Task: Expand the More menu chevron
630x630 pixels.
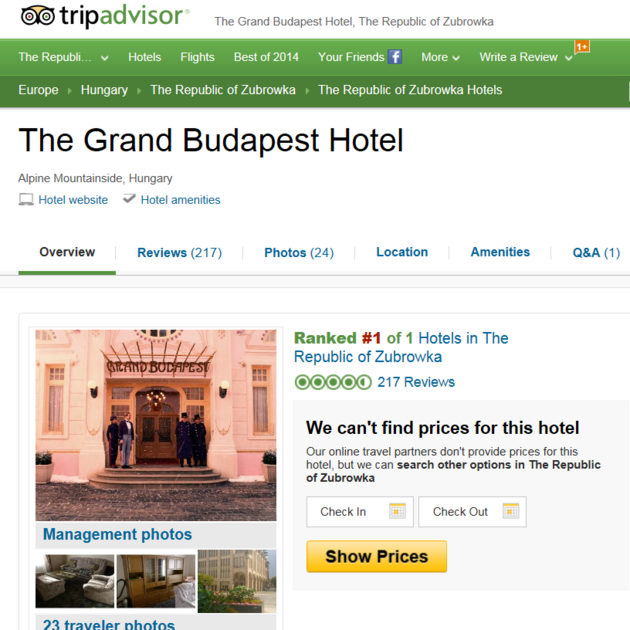Action: 456,58
